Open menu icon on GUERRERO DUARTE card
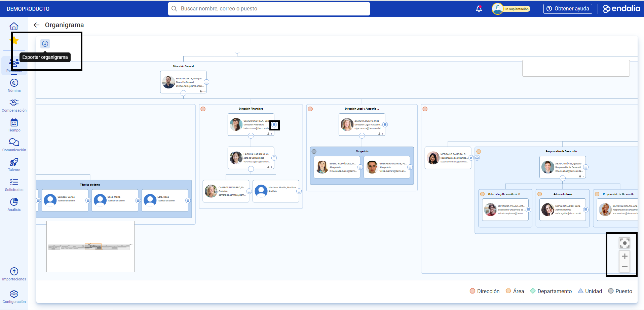 tap(410, 167)
